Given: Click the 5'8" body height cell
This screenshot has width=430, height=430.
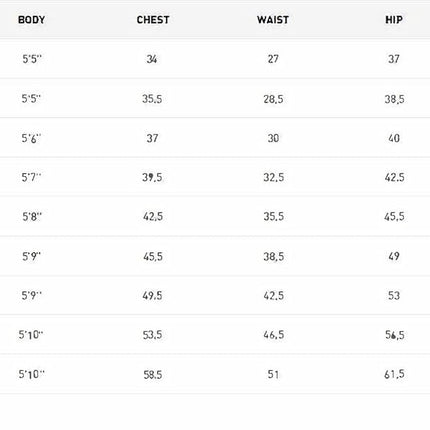Looking at the screenshot, I should tap(32, 217).
